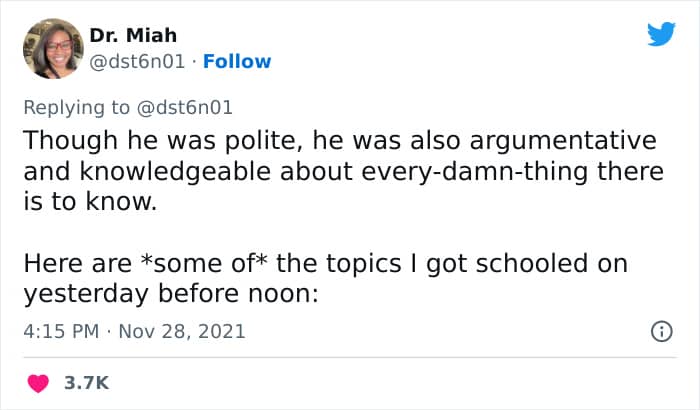Follow the account via the Follow link
Image resolution: width=700 pixels, height=410 pixels.
(237, 62)
